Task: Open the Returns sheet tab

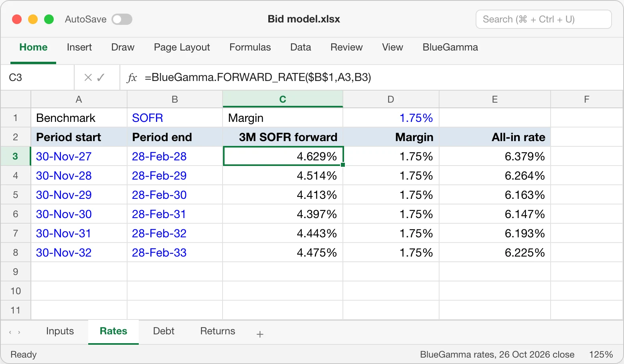Action: pos(218,331)
